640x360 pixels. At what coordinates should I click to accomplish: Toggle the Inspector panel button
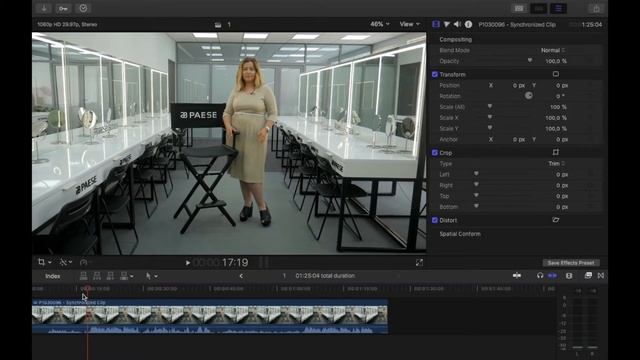[x=558, y=8]
